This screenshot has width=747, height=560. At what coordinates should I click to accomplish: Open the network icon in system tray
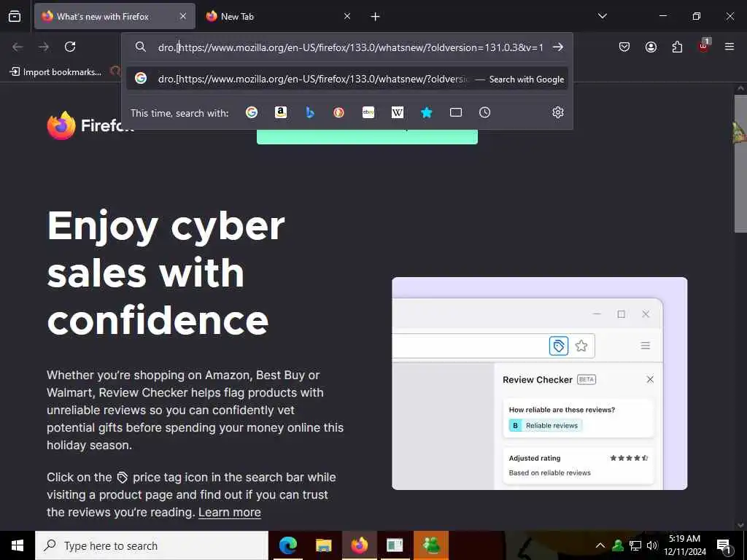coord(635,545)
